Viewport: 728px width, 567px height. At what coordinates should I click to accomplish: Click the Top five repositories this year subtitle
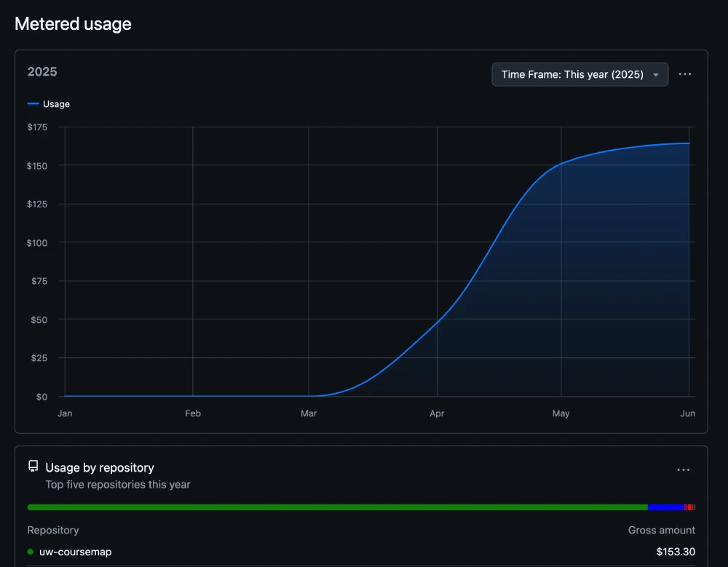click(118, 484)
